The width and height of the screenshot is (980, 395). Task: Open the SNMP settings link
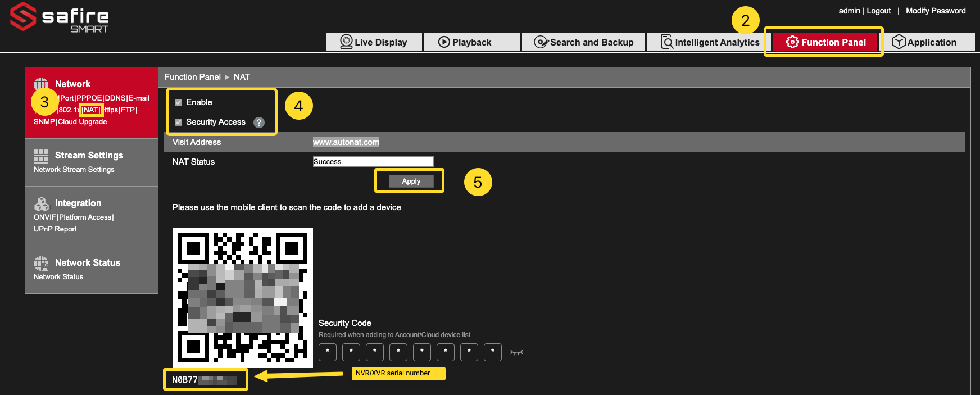click(x=44, y=122)
